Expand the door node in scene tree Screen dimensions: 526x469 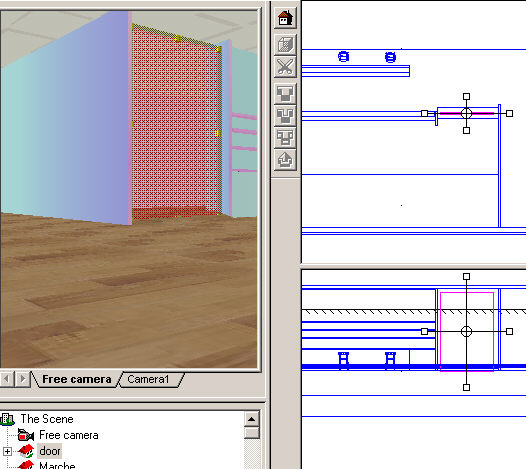pos(7,452)
